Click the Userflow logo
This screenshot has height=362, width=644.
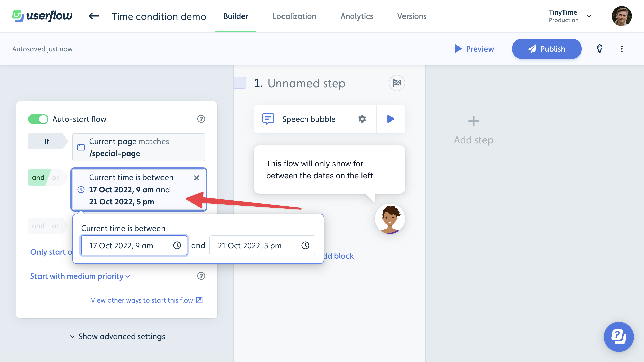tap(42, 16)
